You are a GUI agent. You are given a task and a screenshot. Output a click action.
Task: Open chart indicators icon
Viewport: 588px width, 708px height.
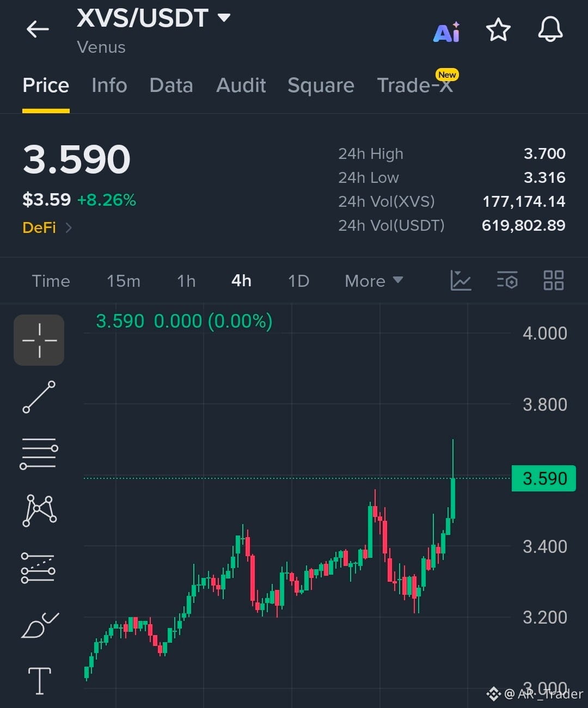[461, 280]
